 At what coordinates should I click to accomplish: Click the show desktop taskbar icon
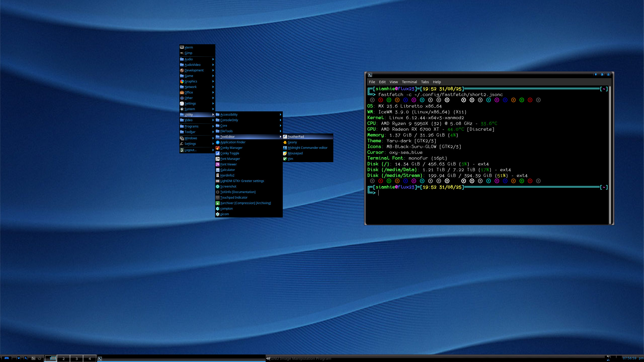coord(7,358)
